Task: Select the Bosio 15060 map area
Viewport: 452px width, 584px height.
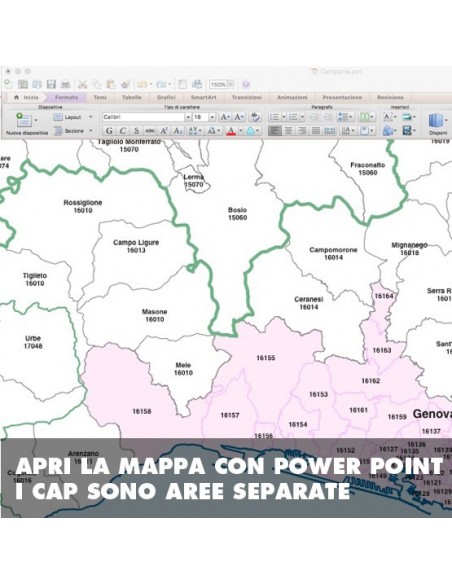Action: click(x=237, y=213)
